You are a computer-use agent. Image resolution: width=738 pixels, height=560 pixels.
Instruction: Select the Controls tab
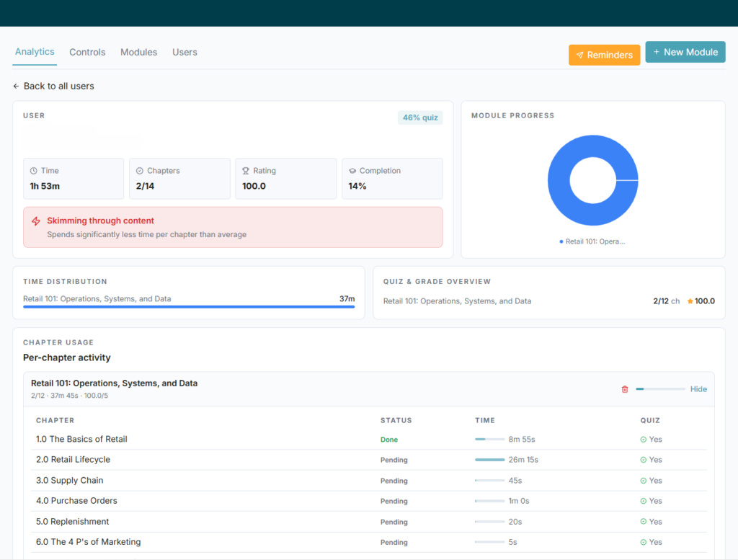tap(87, 52)
